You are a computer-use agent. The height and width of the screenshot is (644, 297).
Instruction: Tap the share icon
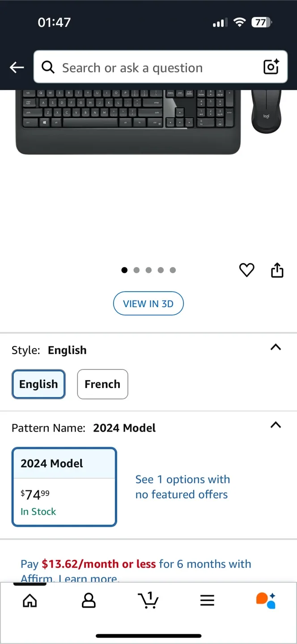tap(277, 270)
